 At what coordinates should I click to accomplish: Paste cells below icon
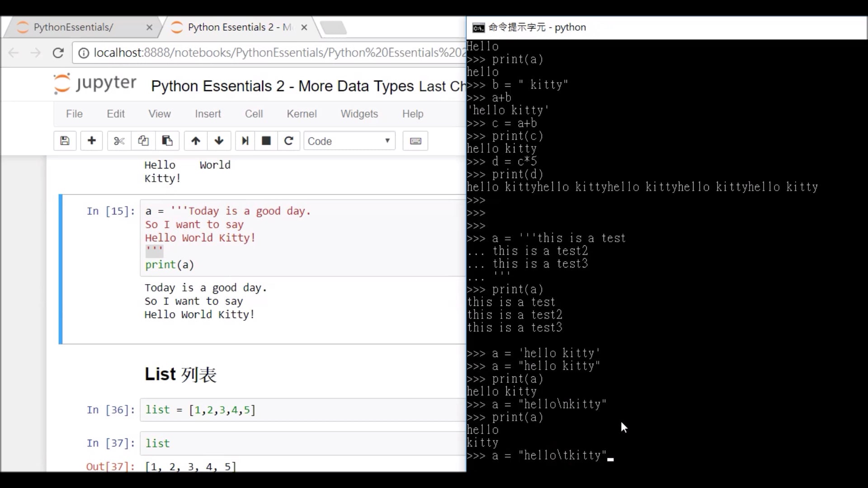pyautogui.click(x=167, y=141)
